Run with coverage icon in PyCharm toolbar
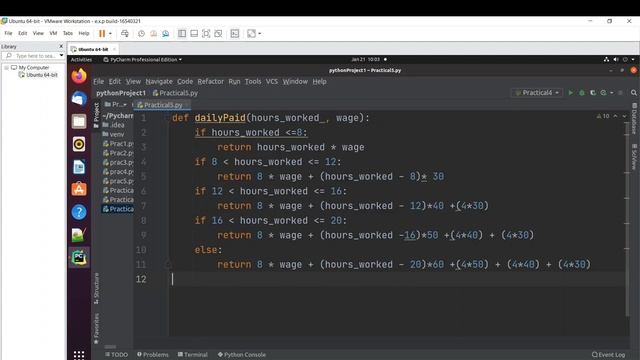 (593, 93)
